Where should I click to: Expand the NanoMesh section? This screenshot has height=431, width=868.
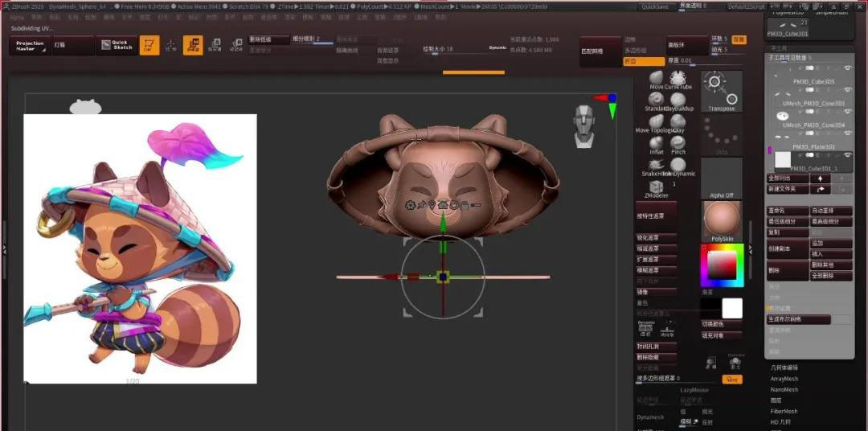pyautogui.click(x=784, y=390)
